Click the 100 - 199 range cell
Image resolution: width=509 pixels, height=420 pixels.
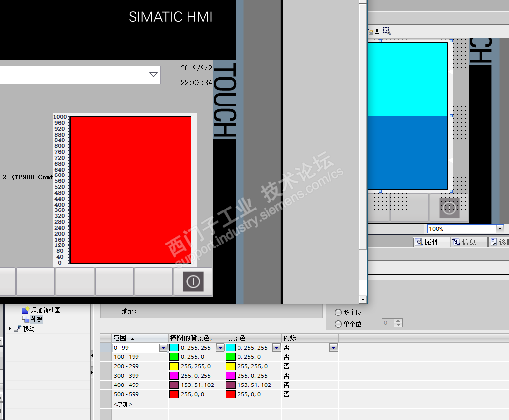point(140,357)
